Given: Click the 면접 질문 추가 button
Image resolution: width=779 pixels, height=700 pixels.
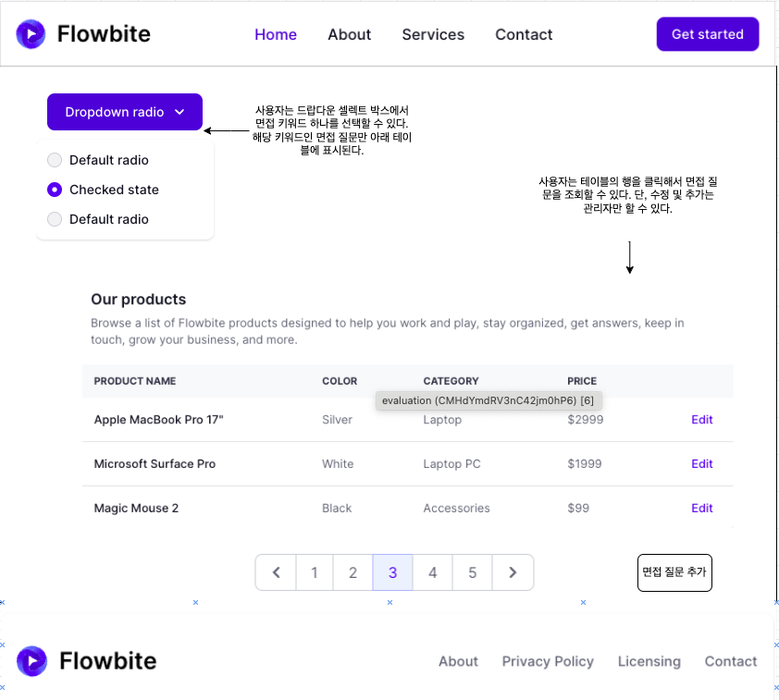Looking at the screenshot, I should pyautogui.click(x=674, y=572).
